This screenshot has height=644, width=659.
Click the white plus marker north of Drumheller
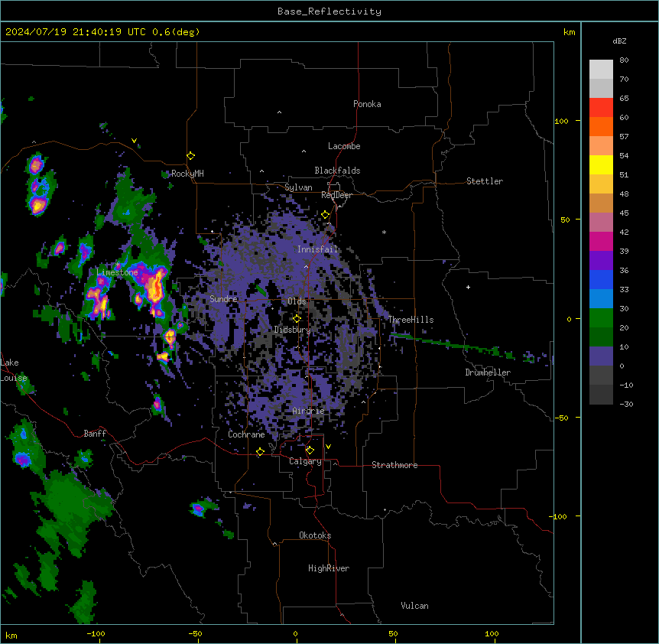468,287
